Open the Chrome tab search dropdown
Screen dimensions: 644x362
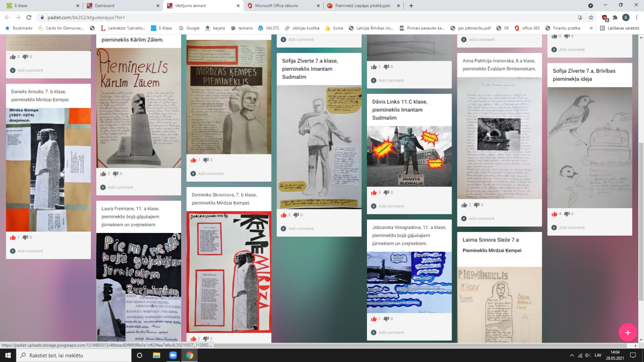[590, 6]
